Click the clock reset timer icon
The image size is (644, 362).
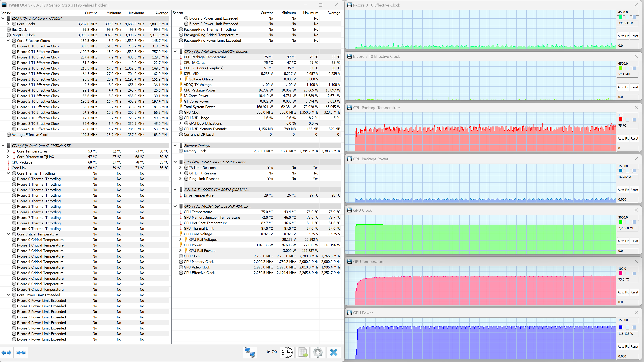(x=287, y=352)
